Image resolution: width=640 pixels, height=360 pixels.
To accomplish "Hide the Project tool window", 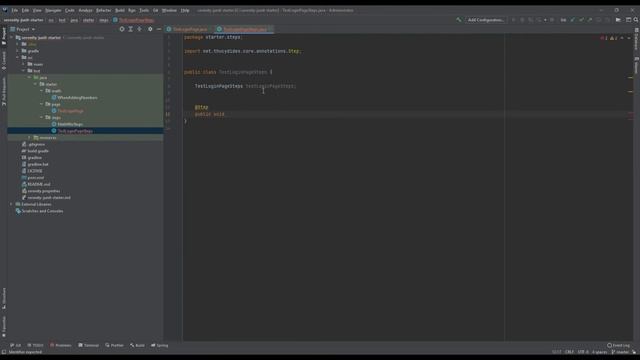I will (159, 29).
